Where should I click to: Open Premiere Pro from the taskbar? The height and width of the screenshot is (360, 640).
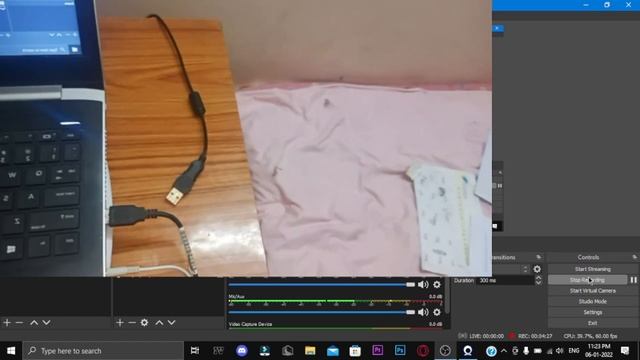click(378, 351)
